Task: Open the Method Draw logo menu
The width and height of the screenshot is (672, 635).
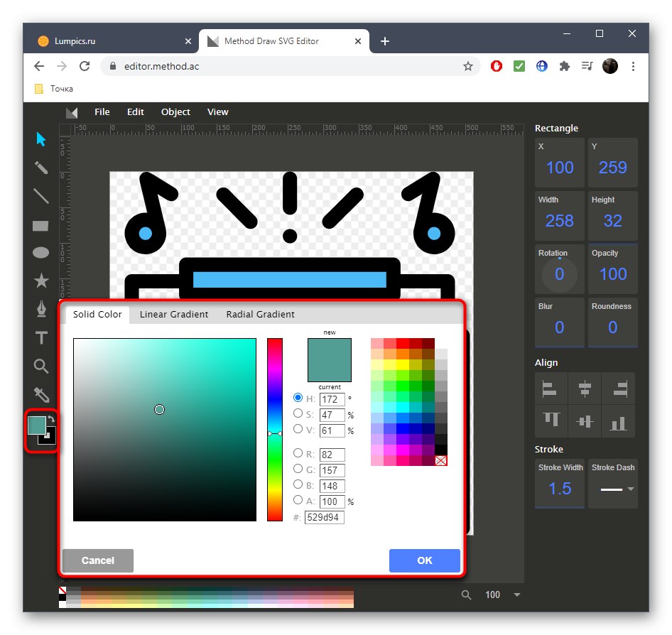Action: (72, 113)
